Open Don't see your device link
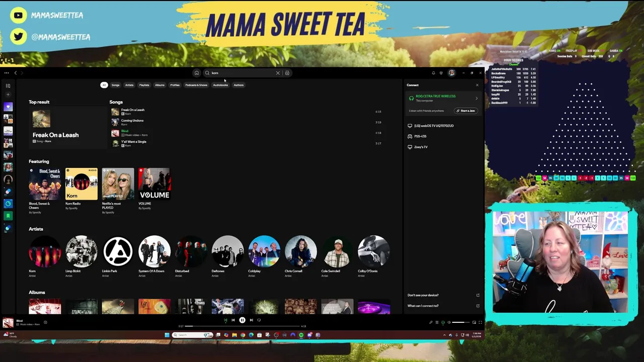 click(x=443, y=295)
